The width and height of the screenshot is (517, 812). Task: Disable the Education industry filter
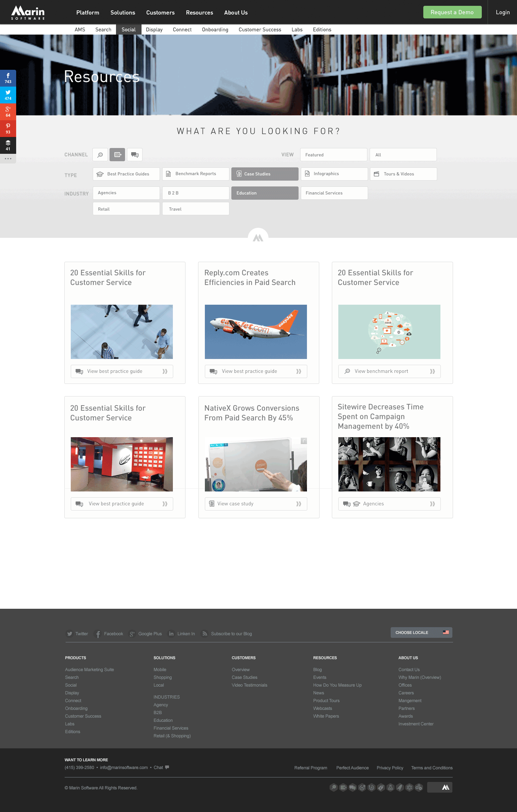coord(265,193)
